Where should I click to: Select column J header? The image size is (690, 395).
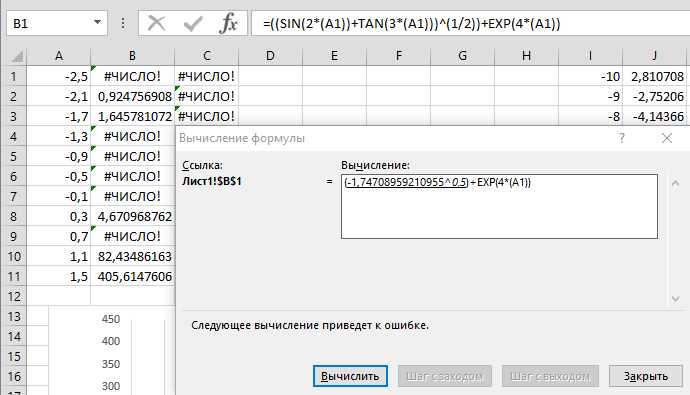[654, 56]
